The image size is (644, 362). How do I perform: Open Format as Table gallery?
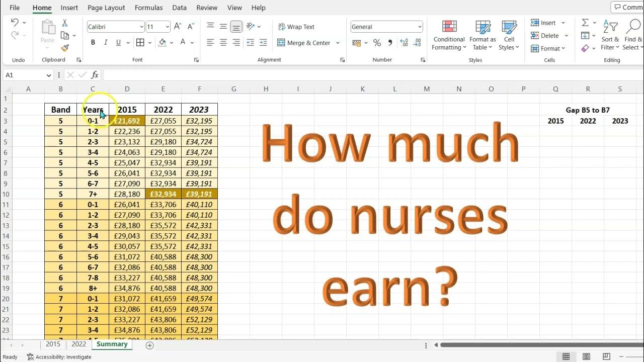pyautogui.click(x=482, y=35)
